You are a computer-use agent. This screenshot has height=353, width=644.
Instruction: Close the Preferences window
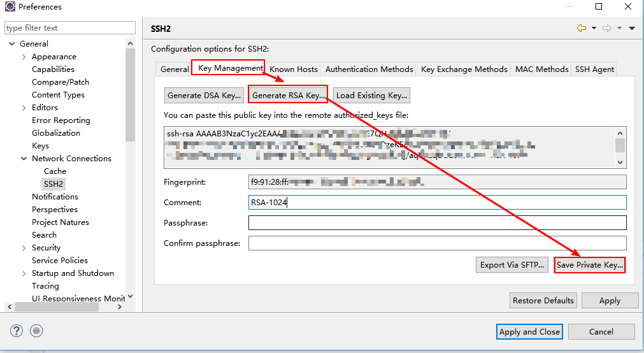(x=628, y=6)
